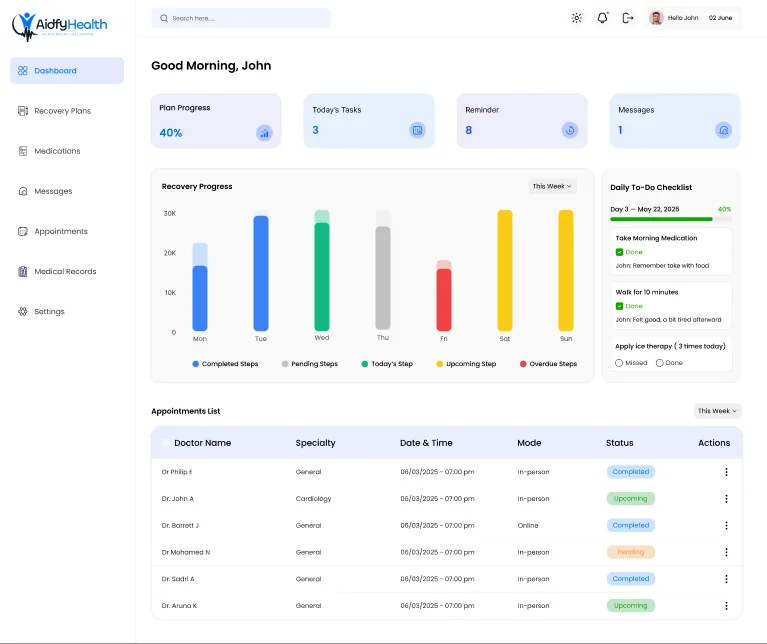
Task: Open Medical Records page
Action: click(x=67, y=271)
